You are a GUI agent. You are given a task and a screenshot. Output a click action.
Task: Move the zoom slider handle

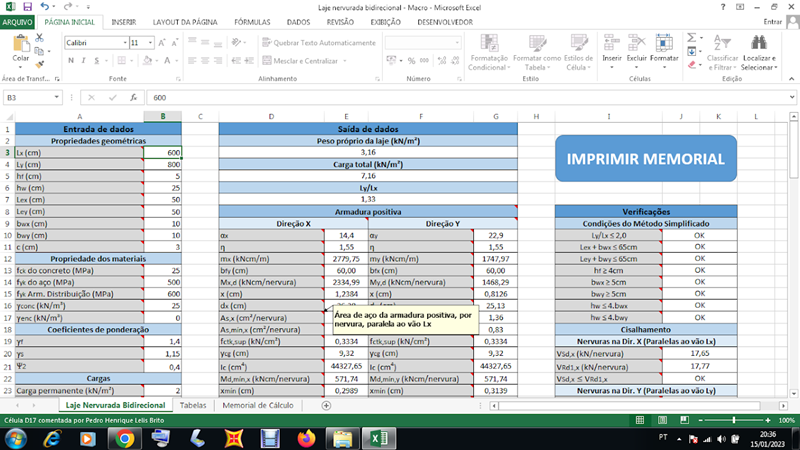(734, 420)
